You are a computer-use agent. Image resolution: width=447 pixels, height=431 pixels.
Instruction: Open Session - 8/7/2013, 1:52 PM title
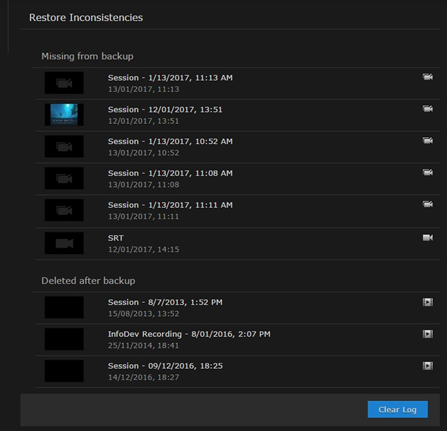point(165,302)
